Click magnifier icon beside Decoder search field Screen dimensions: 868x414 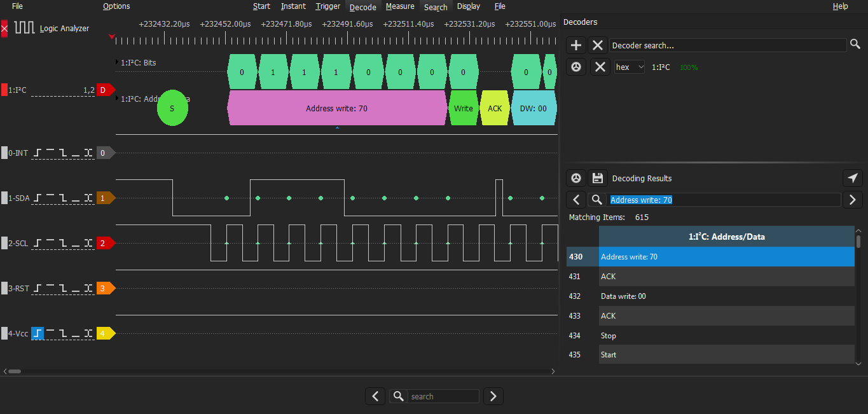[x=856, y=45]
